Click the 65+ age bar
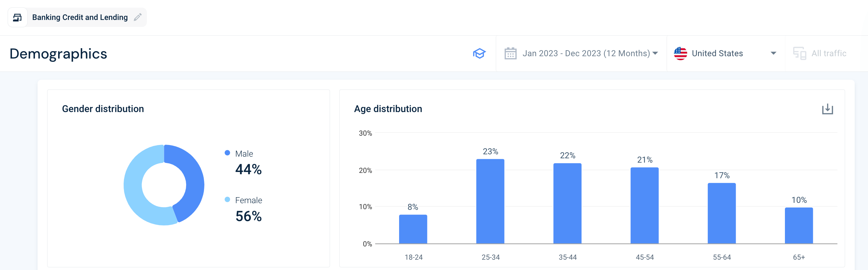 [x=799, y=225]
